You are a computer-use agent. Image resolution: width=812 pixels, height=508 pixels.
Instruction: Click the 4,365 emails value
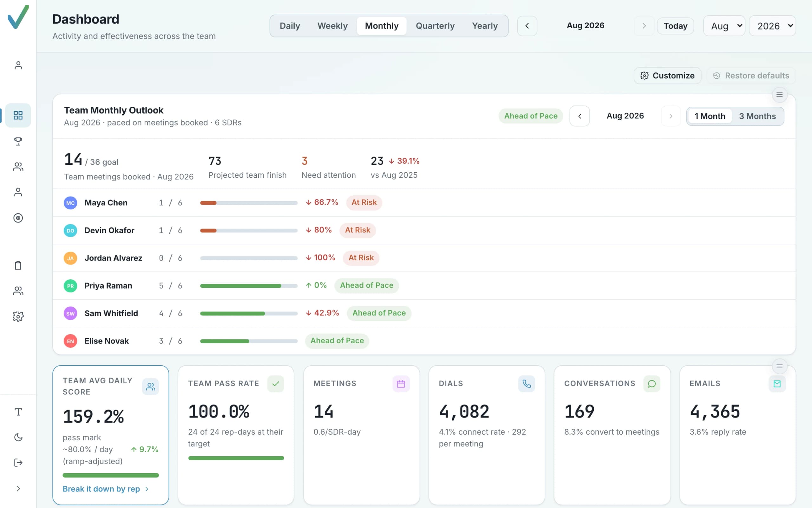715,412
